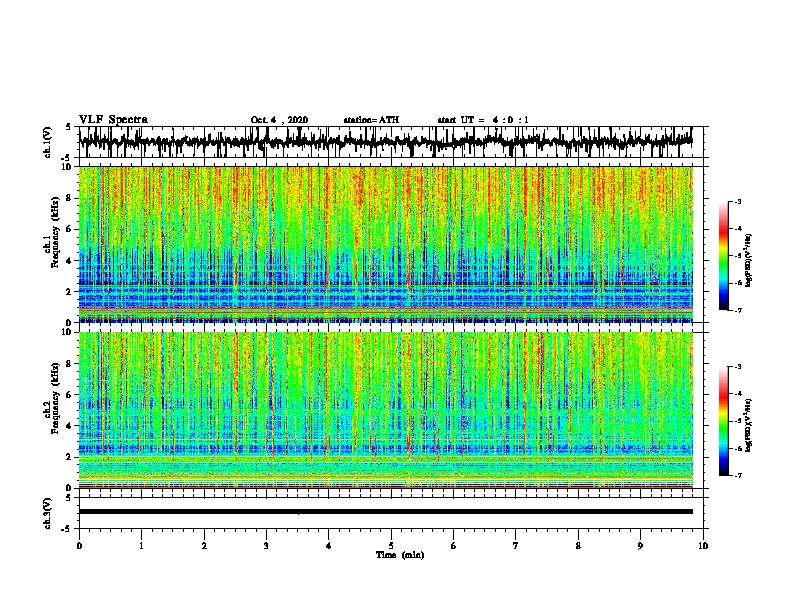Click the "Time (min)" axis title
The image size is (792, 612).
pos(400,555)
